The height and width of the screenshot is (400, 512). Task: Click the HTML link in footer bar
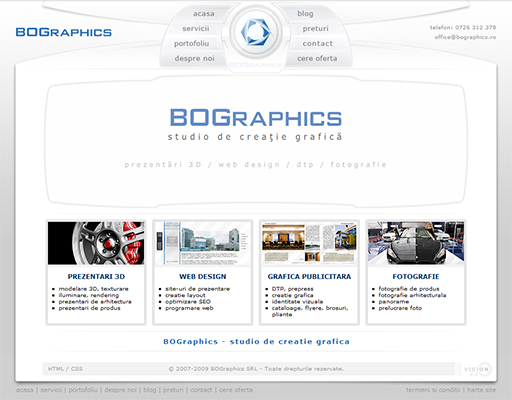tap(56, 369)
